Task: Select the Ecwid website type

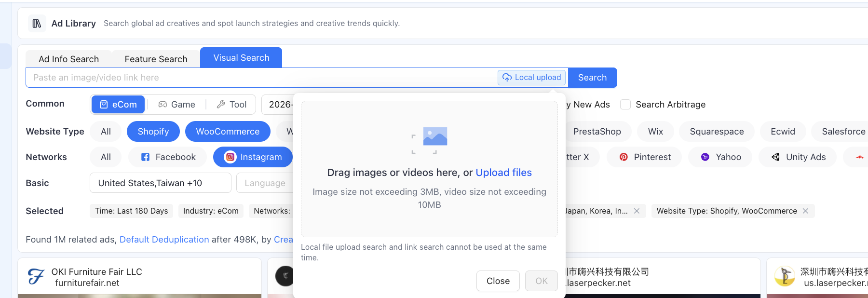Action: [x=783, y=132]
